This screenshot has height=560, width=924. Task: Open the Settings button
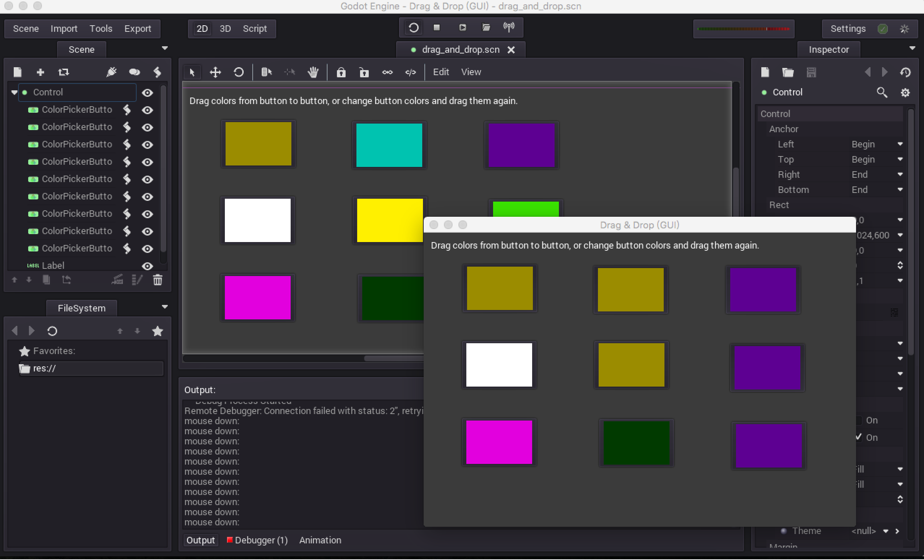click(x=848, y=29)
